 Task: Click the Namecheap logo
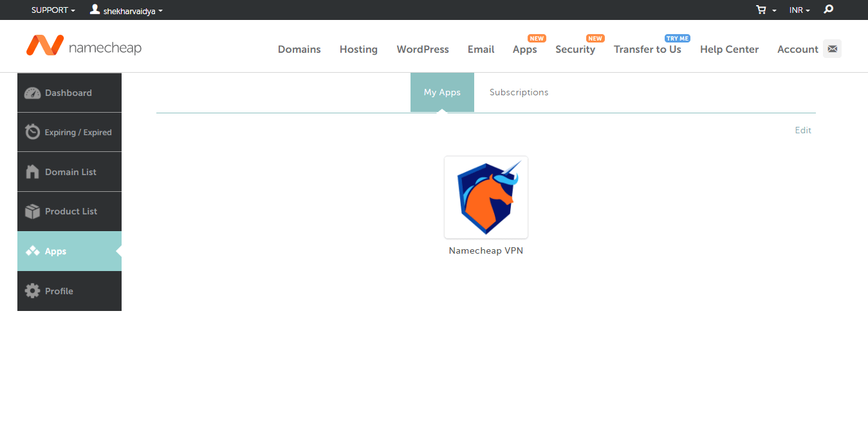(84, 46)
